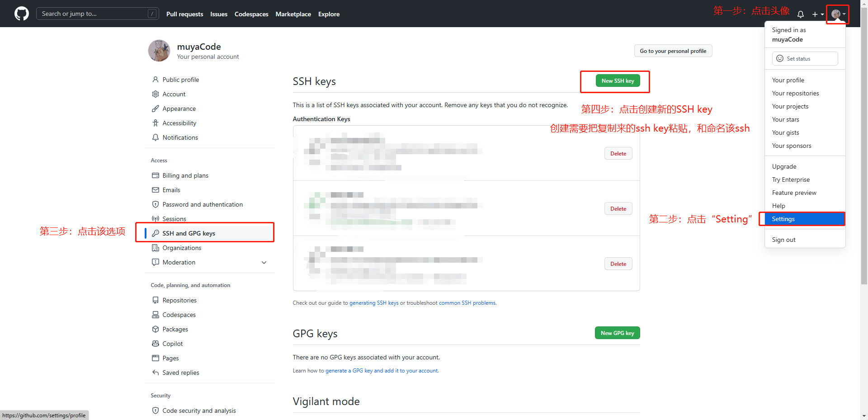
Task: Open SSH and GPG keys text link
Action: (189, 233)
